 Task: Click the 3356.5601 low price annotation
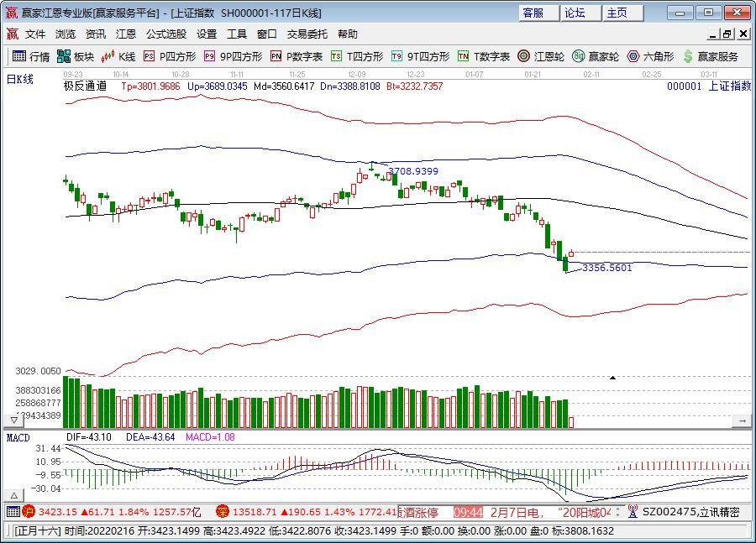click(607, 268)
